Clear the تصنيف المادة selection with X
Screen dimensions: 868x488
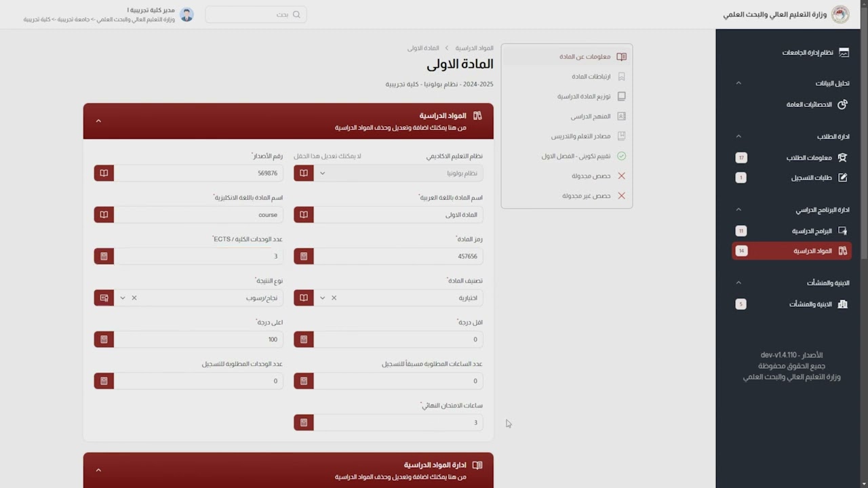click(x=334, y=298)
